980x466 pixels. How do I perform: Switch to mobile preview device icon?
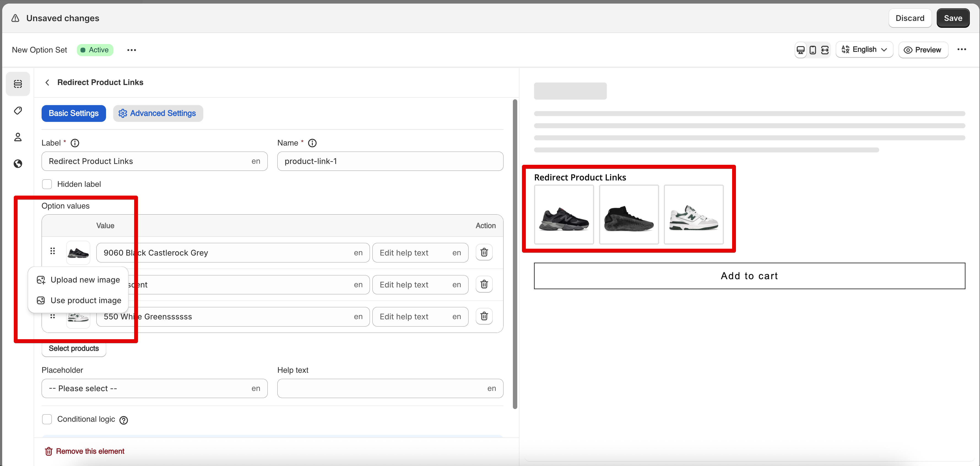813,50
